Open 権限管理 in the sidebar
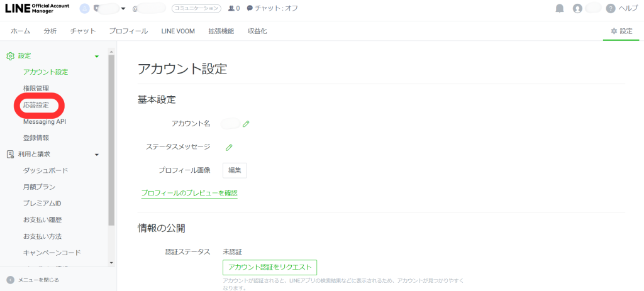Viewport: 644px width, 291px height. [x=36, y=88]
